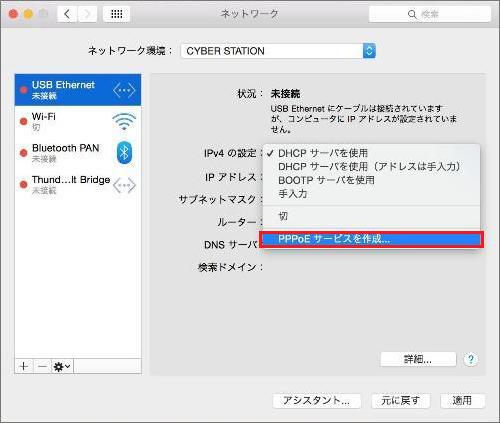The height and width of the screenshot is (423, 500).
Task: Click the Bluetooth PAN icon
Action: pyautogui.click(x=124, y=153)
